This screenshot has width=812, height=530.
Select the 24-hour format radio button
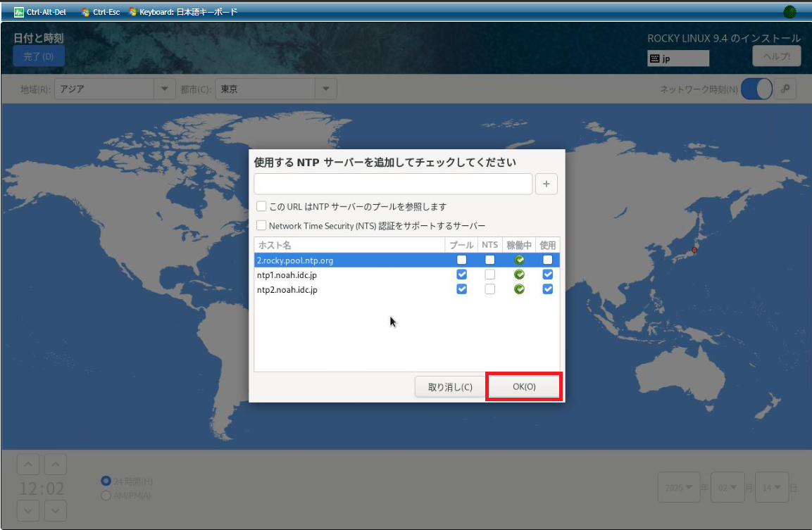click(x=106, y=481)
